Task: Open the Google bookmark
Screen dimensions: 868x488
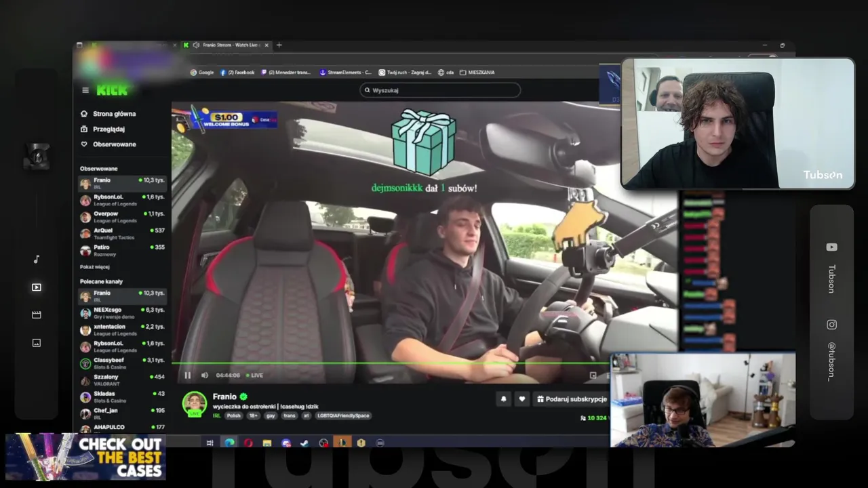Action: tap(202, 73)
